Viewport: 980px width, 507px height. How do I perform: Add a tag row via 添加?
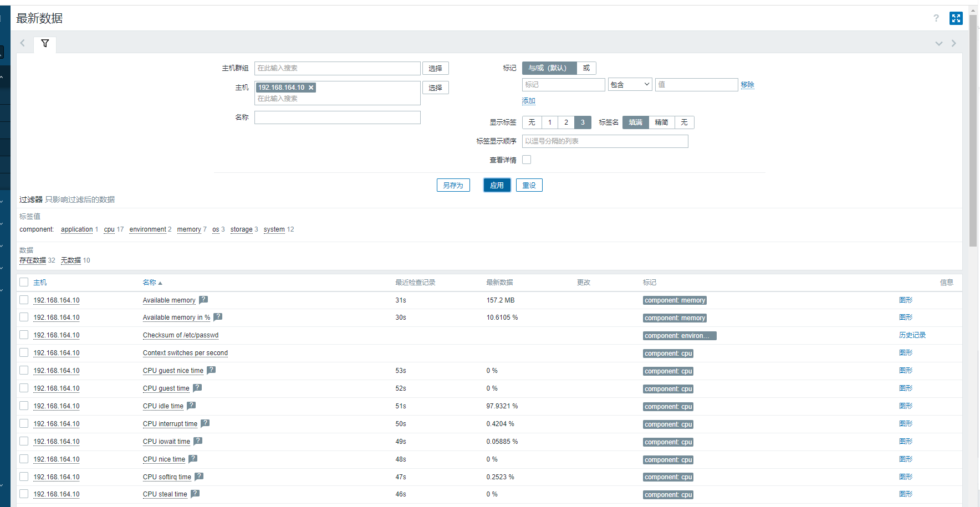529,101
